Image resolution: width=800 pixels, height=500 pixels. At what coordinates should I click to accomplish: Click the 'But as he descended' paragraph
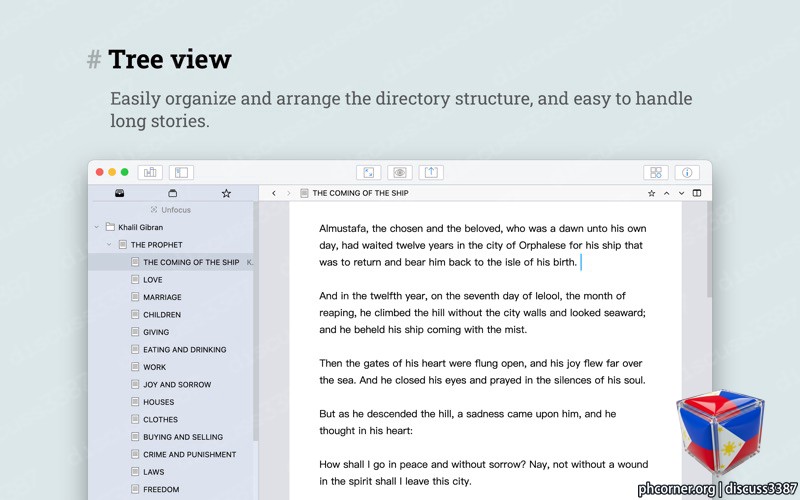(x=467, y=422)
